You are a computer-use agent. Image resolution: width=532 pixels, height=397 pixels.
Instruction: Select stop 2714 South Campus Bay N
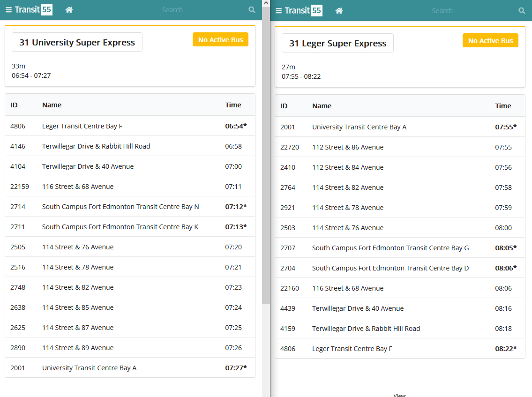[120, 207]
